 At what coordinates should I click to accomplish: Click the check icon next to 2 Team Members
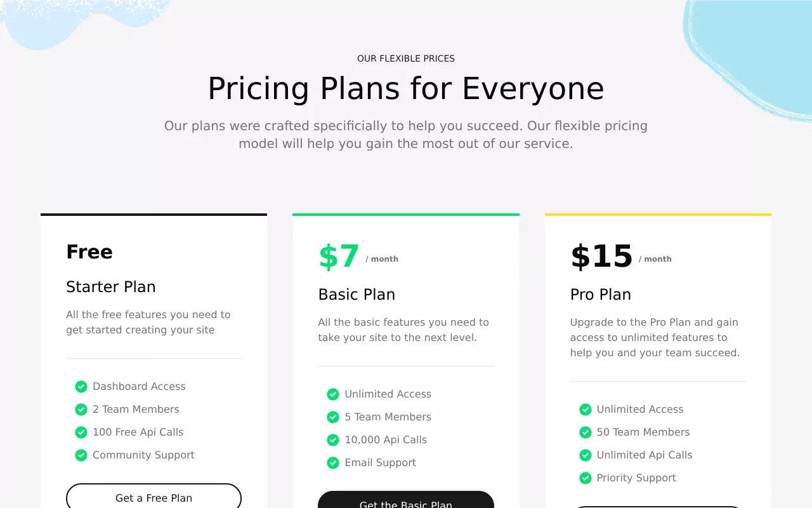81,410
